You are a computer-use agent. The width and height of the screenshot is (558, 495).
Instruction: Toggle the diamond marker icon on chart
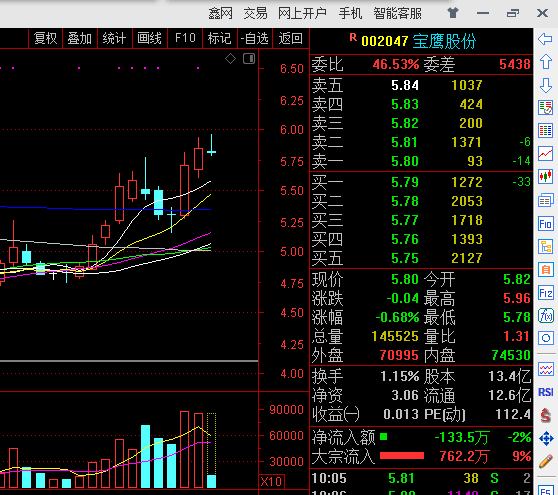231,58
